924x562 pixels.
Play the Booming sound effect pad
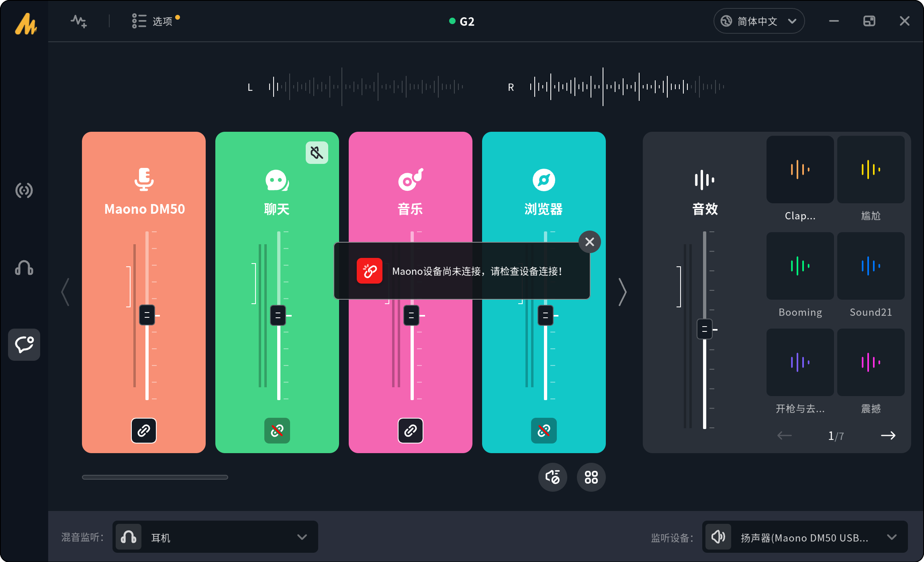click(800, 266)
